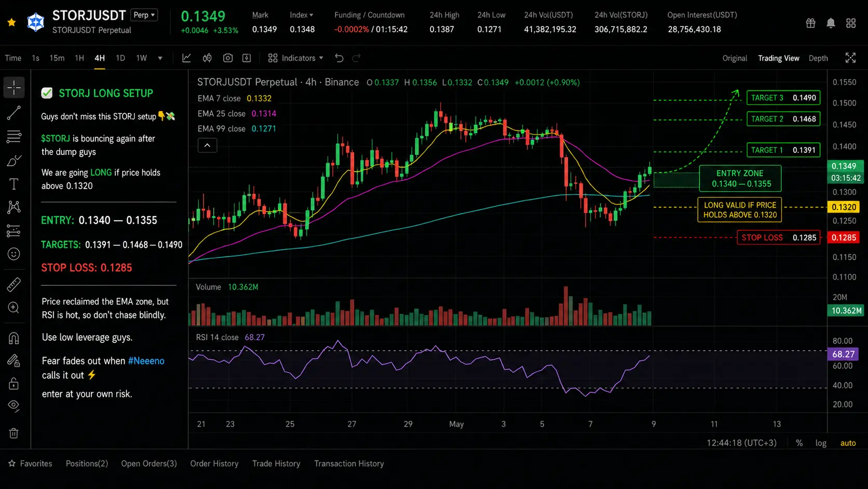This screenshot has width=868, height=489.
Task: Select the EMA 99 close indicator label
Action: pyautogui.click(x=221, y=128)
